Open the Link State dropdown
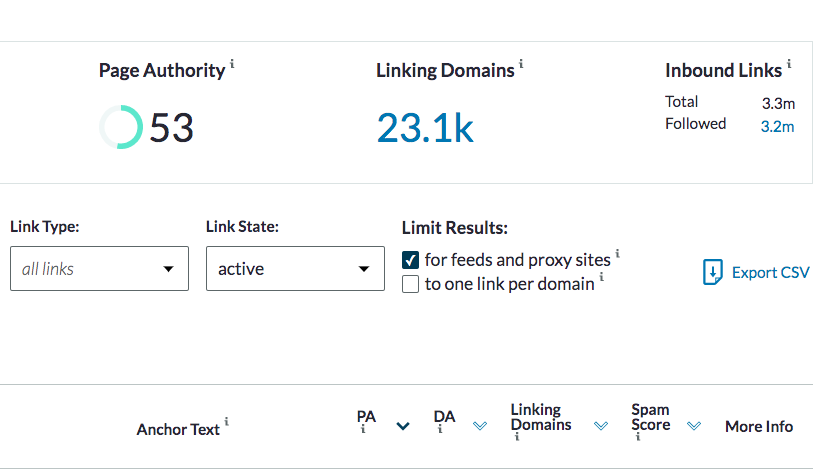Viewport: 821px width, 469px height. coord(295,268)
